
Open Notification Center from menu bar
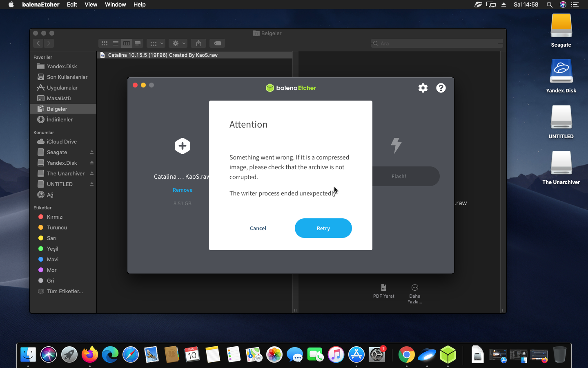pos(575,4)
